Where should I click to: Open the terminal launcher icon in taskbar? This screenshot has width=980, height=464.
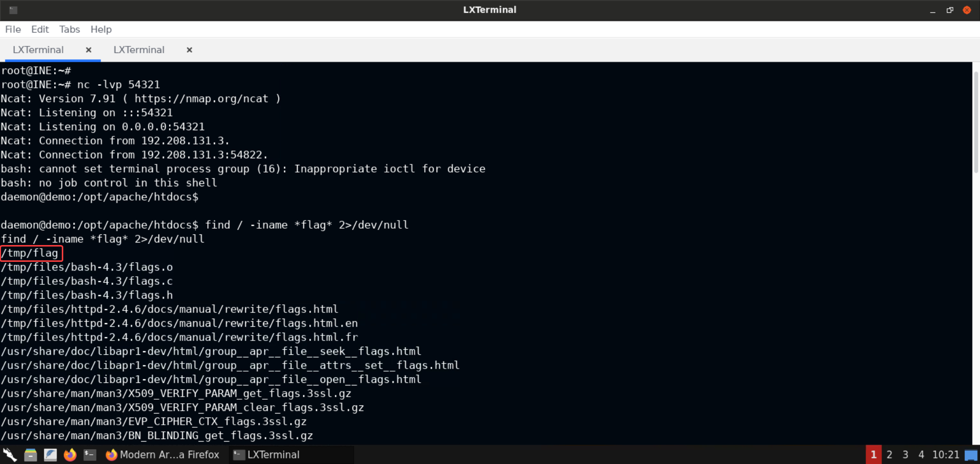(90, 454)
